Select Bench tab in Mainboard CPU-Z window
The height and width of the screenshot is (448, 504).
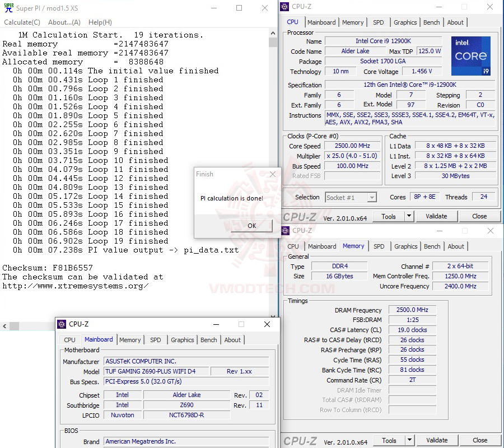(209, 340)
